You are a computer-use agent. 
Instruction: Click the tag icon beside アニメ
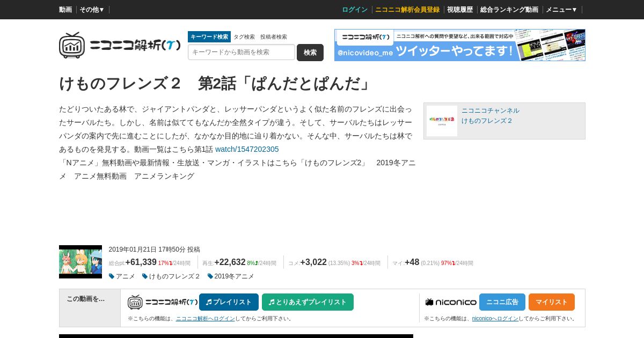point(112,276)
